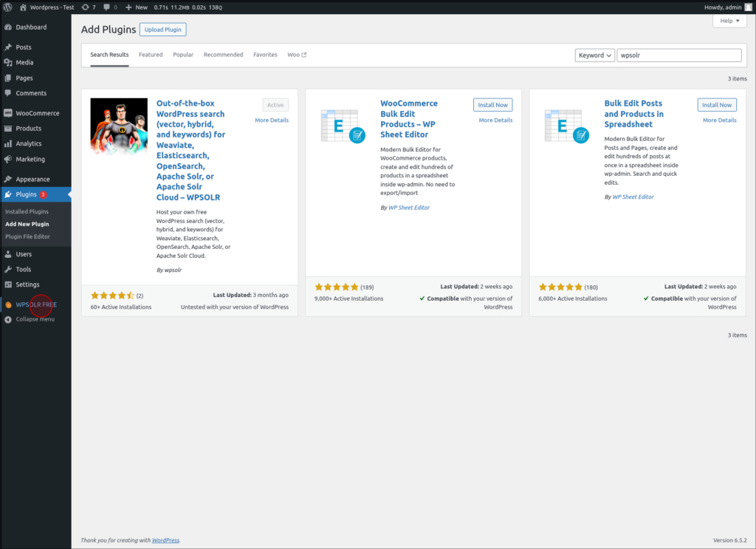The image size is (756, 549).
Task: Open the Settings sidebar icon
Action: [7, 284]
